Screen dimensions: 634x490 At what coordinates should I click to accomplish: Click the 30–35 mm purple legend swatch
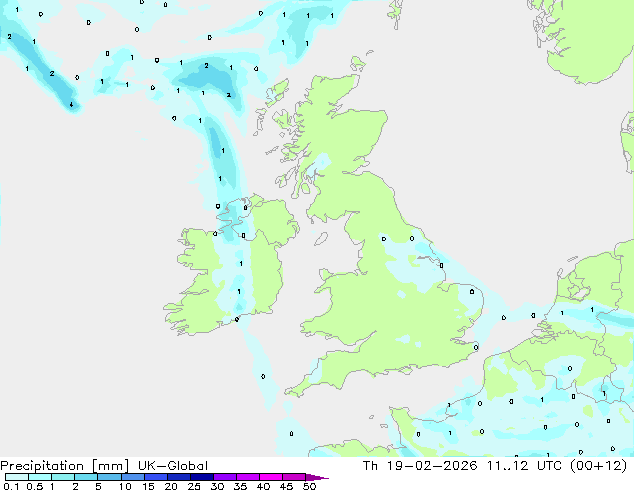pyautogui.click(x=225, y=477)
